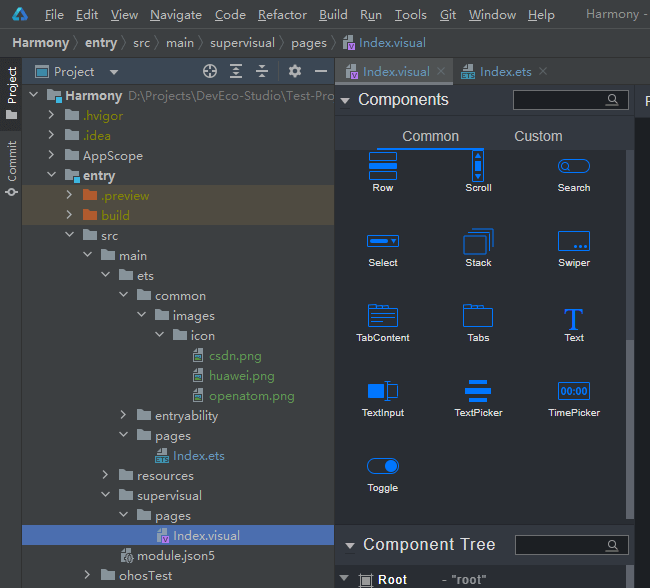
Task: Click the supervisual breadcrumb
Action: 242,43
